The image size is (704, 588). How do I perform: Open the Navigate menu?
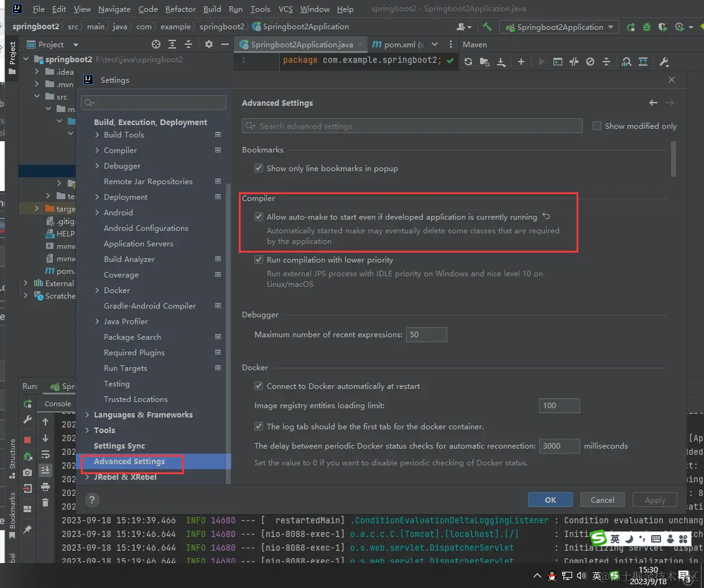tap(114, 9)
